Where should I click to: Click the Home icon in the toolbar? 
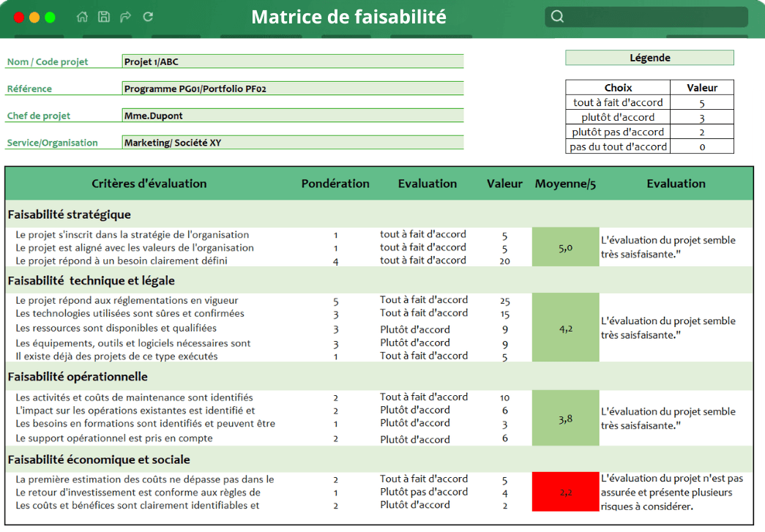click(x=81, y=15)
